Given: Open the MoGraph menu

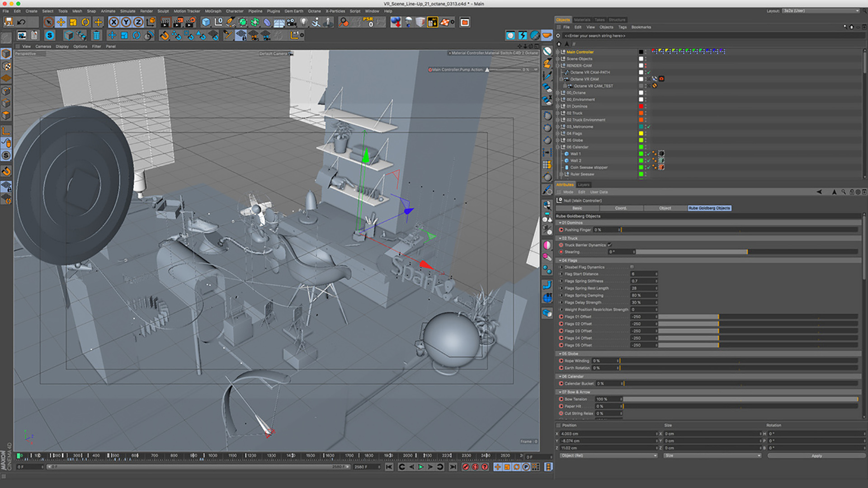Looking at the screenshot, I should click(213, 11).
